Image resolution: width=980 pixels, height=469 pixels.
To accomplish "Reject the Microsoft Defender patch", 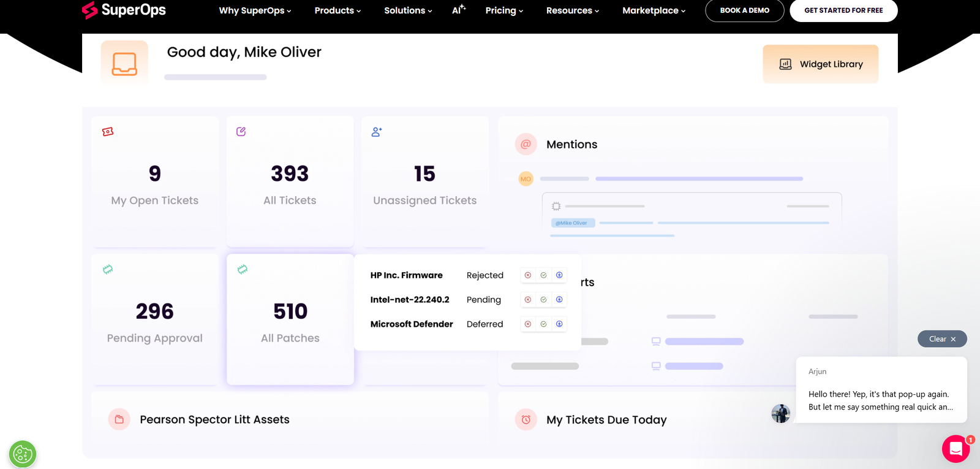I will pyautogui.click(x=528, y=324).
